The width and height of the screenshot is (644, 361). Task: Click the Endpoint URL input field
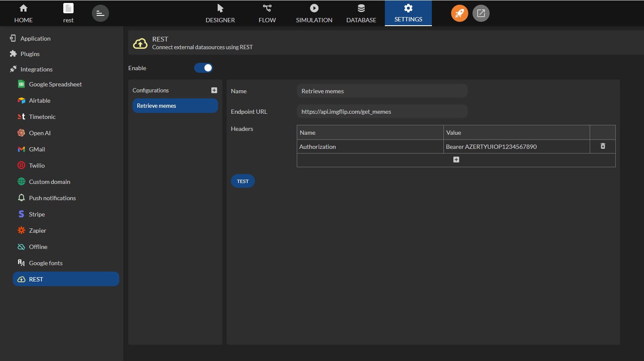(x=382, y=111)
